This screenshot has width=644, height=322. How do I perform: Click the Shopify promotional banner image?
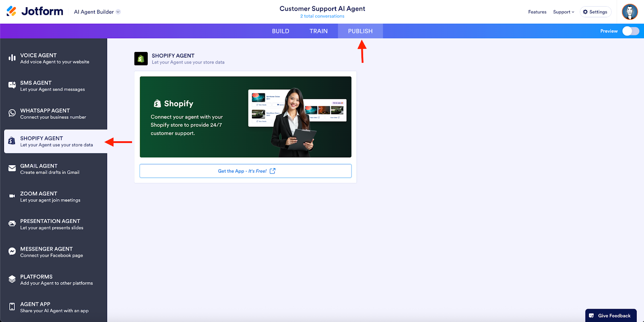(246, 117)
